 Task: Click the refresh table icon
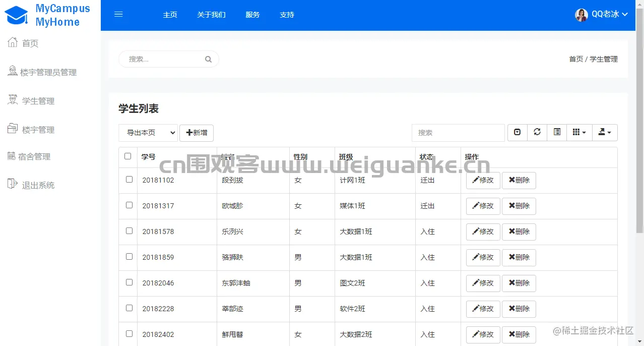(537, 132)
